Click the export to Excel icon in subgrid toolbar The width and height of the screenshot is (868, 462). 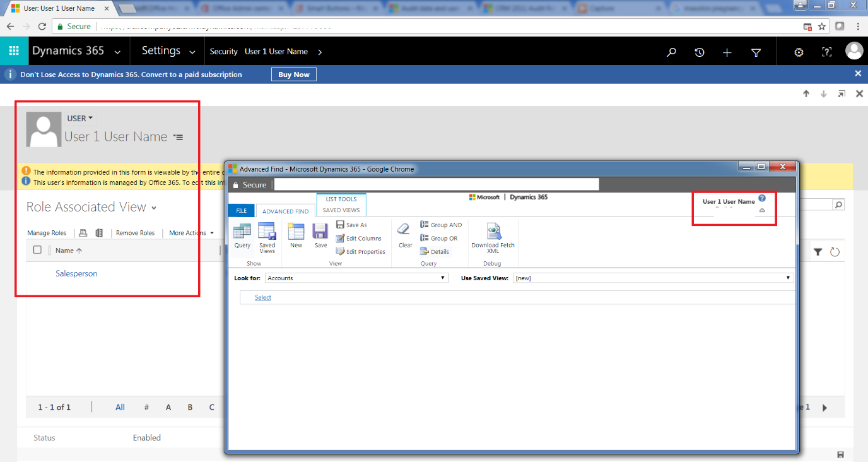point(99,233)
